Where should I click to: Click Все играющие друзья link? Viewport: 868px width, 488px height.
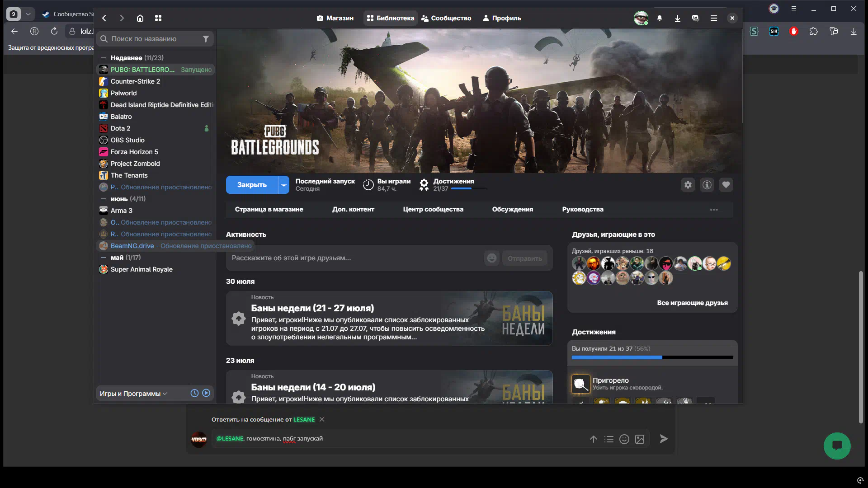[692, 303]
